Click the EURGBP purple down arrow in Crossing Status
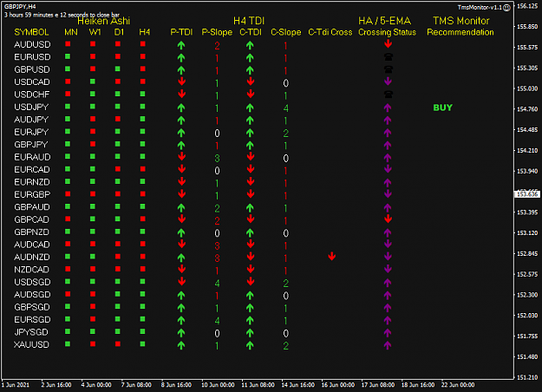This screenshot has width=542, height=392. pyautogui.click(x=388, y=194)
